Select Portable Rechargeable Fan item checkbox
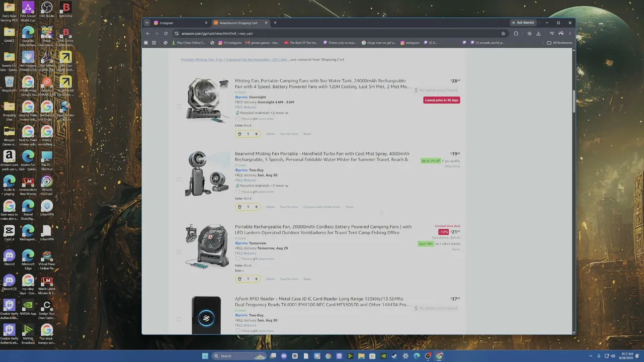This screenshot has height=362, width=644. pos(179,252)
